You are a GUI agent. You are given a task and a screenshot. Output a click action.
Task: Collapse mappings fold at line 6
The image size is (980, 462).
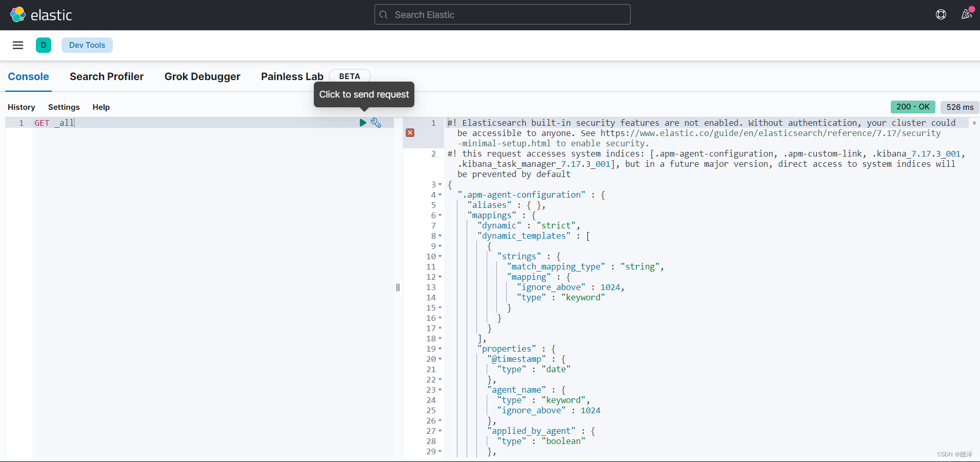(x=440, y=215)
